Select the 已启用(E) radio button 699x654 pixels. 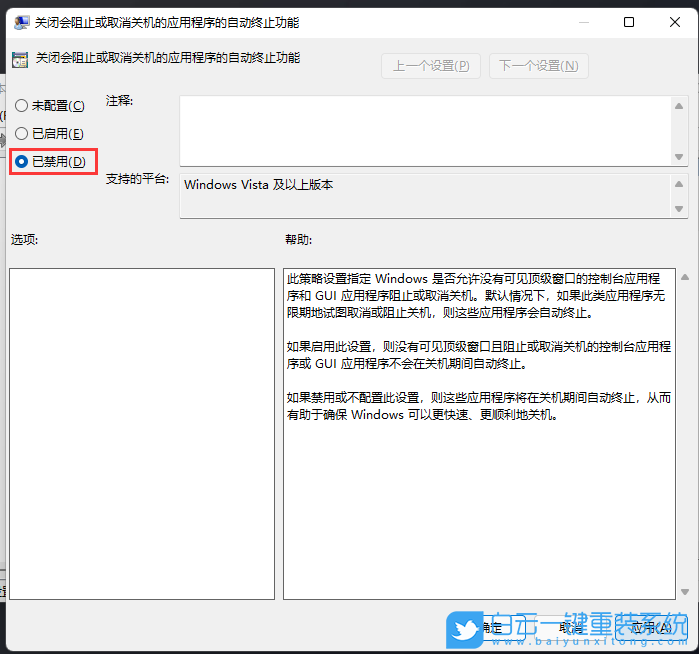(x=49, y=133)
